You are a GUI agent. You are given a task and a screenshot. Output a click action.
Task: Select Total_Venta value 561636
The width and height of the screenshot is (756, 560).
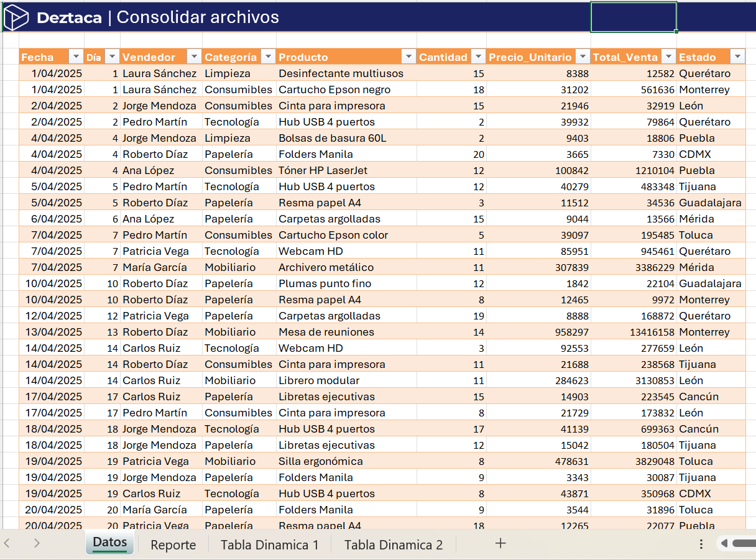coord(634,90)
